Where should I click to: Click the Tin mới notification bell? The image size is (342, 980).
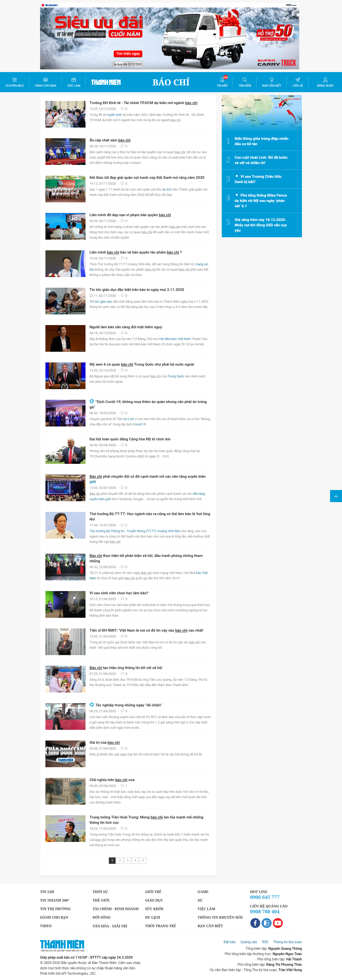[222, 80]
